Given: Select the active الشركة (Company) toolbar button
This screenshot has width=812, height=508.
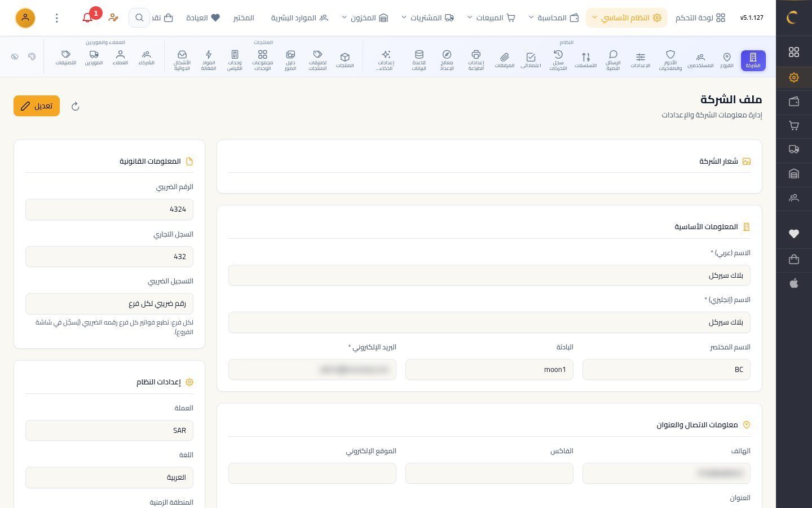Looking at the screenshot, I should click(x=753, y=60).
